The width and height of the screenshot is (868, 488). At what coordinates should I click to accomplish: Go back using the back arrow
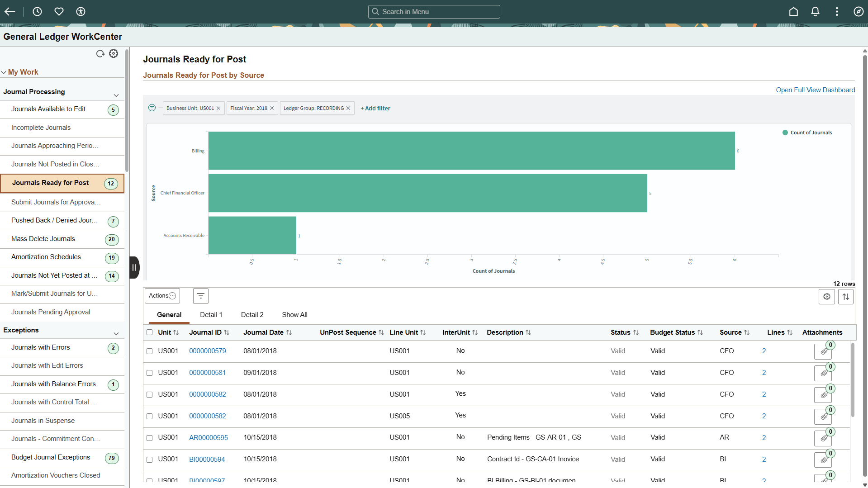tap(10, 12)
